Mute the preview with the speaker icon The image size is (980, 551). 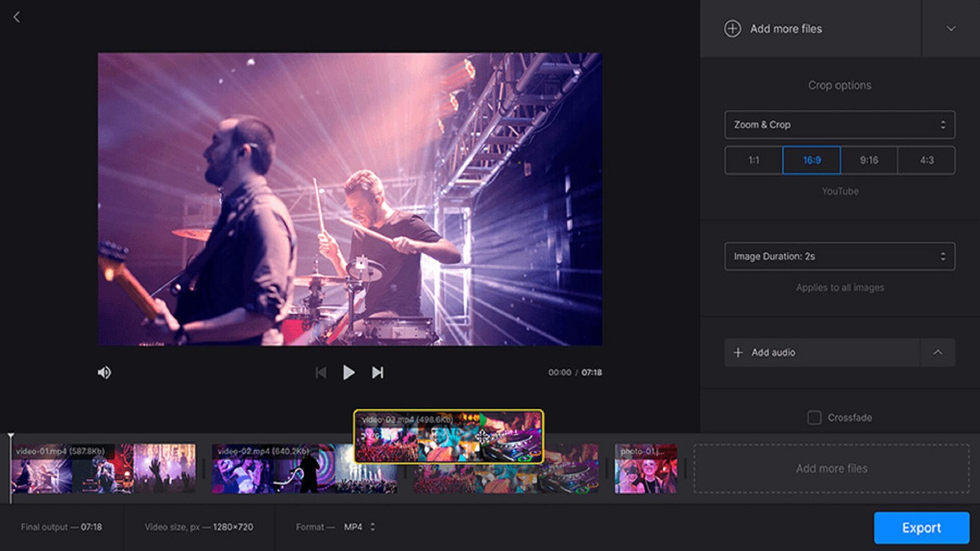[104, 372]
